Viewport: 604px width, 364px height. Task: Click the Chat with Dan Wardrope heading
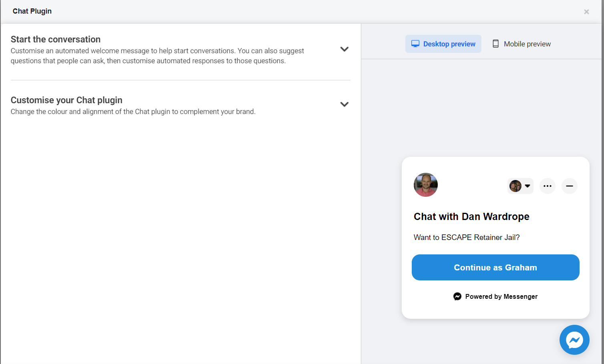coord(471,216)
